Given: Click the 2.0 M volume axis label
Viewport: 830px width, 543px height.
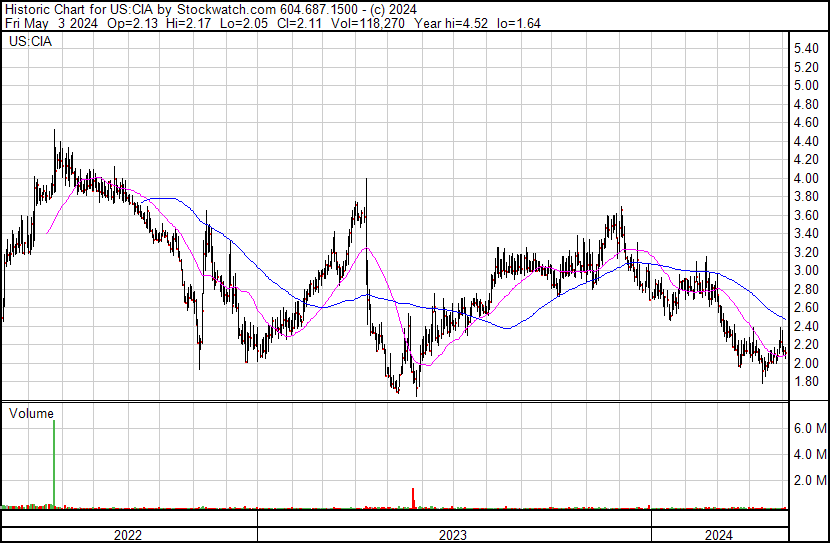Looking at the screenshot, I should (809, 480).
